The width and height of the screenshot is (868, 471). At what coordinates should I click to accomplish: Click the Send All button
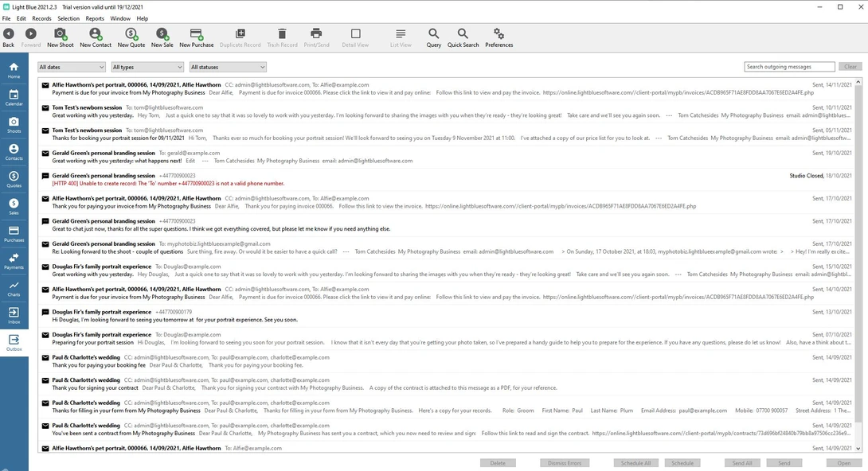(742, 463)
